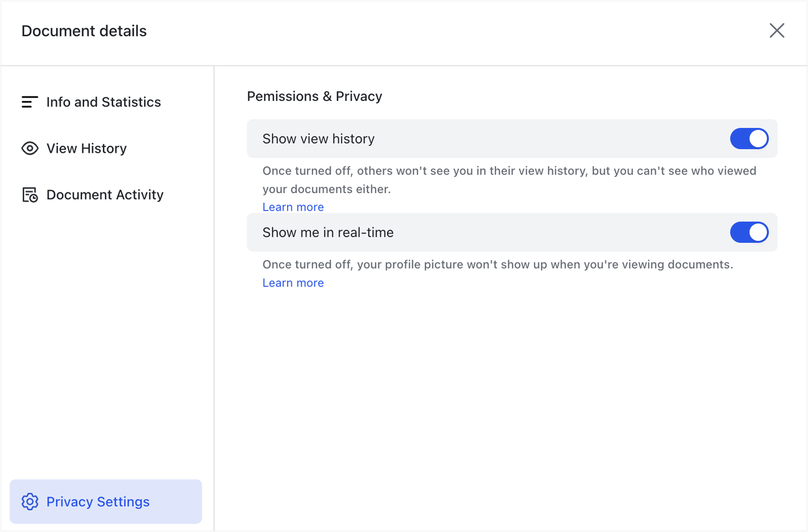Click the Pemissions & Privacy heading
This screenshot has width=808, height=532.
coord(314,97)
